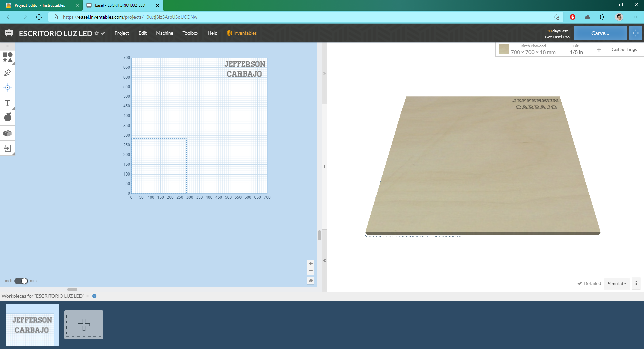Image resolution: width=644 pixels, height=349 pixels.
Task: Open the Inventables link
Action: click(241, 33)
